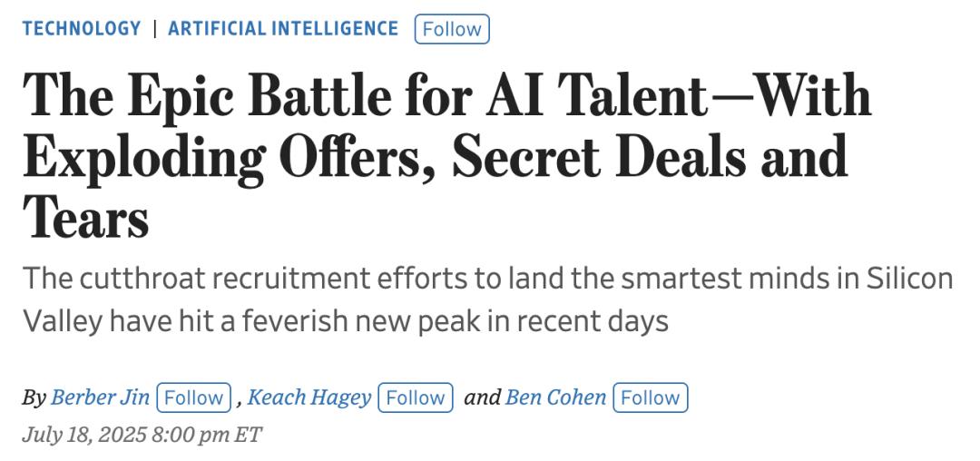This screenshot has width=980, height=461.
Task: Open author Berber Jin's profile
Action: click(x=101, y=397)
